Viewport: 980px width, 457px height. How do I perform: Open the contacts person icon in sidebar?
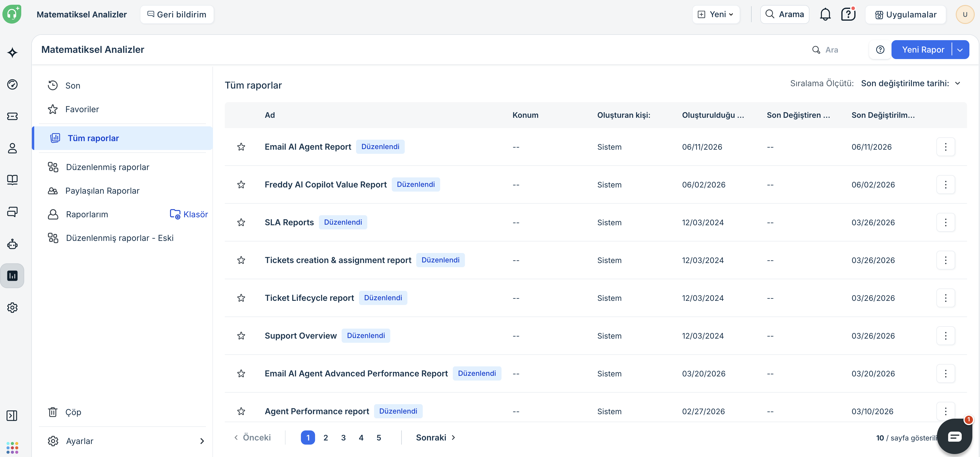coord(12,148)
